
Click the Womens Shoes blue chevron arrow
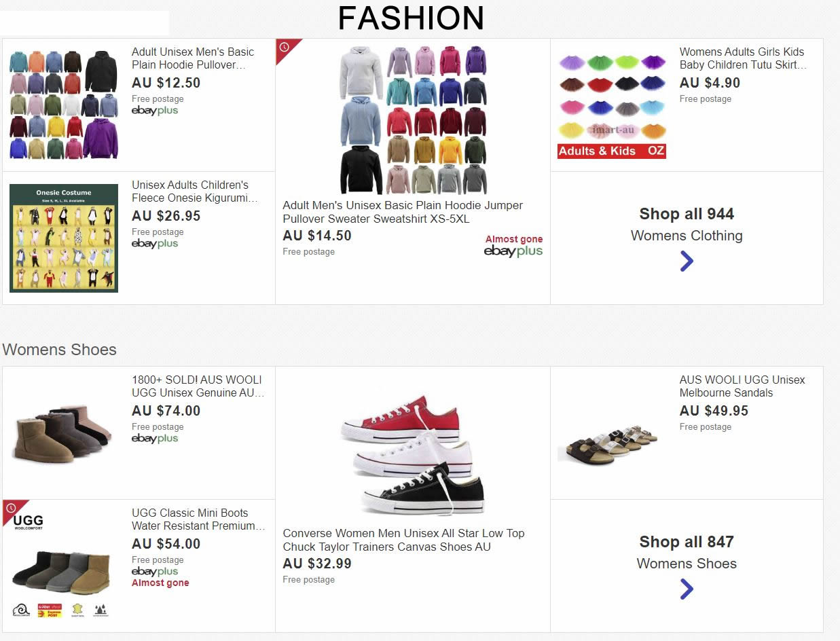click(x=687, y=589)
